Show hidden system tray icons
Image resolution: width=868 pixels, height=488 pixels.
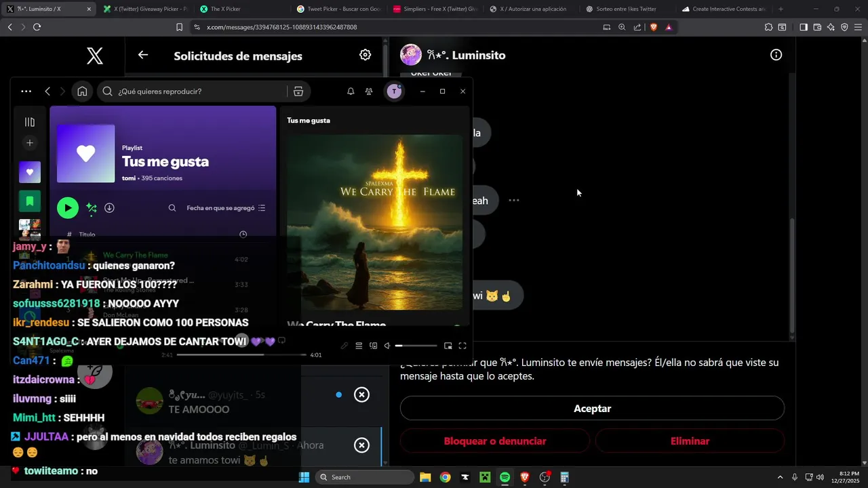pos(780,477)
